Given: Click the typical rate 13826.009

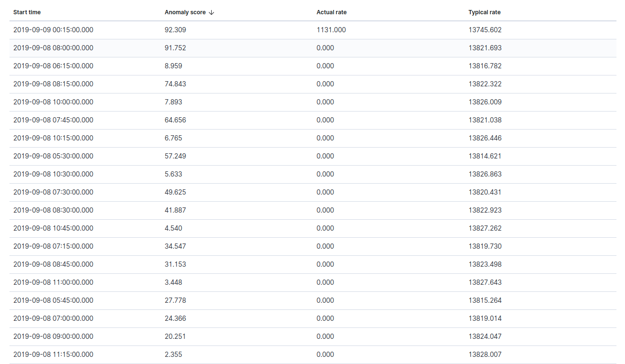Looking at the screenshot, I should [485, 102].
